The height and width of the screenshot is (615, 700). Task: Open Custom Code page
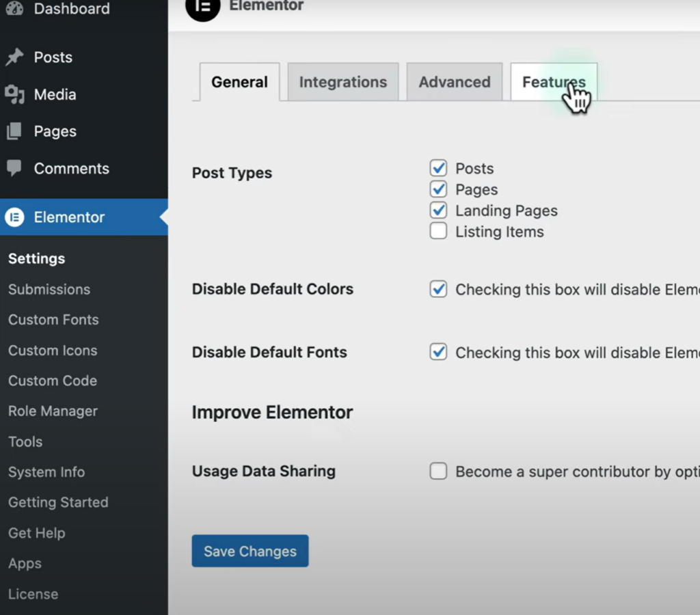pyautogui.click(x=53, y=381)
